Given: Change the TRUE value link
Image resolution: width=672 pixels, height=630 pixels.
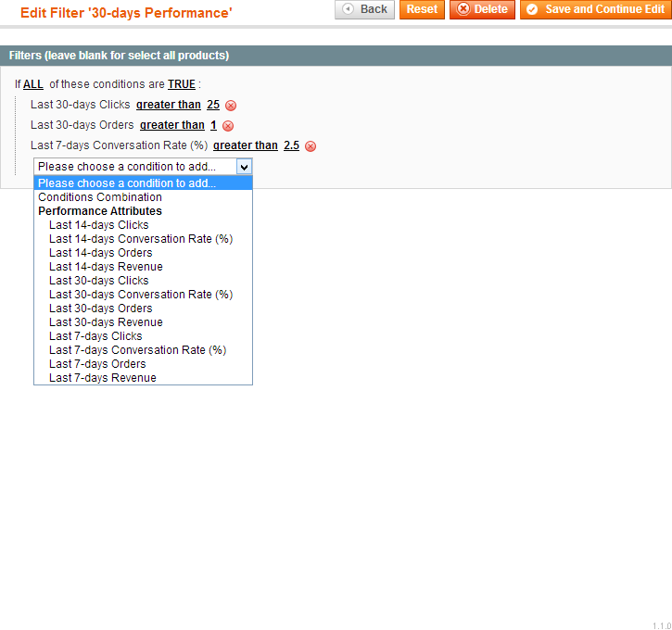Looking at the screenshot, I should [x=182, y=84].
